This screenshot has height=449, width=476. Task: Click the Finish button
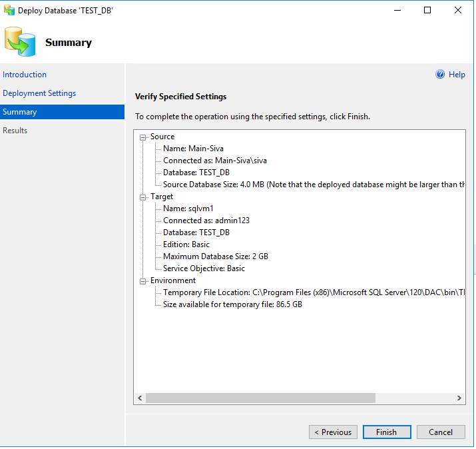point(386,432)
